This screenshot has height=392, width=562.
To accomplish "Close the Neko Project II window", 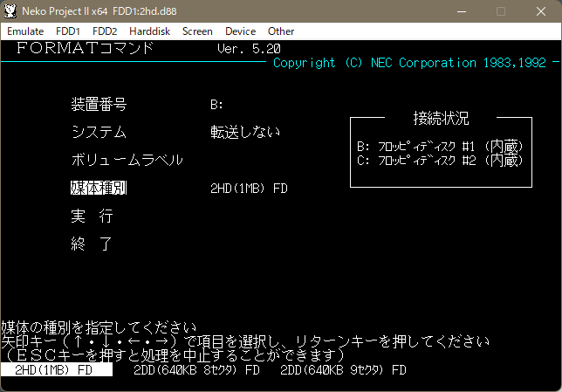I will pos(541,11).
